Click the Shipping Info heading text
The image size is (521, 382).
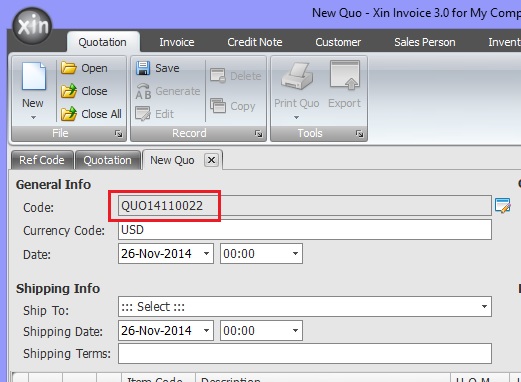(58, 288)
